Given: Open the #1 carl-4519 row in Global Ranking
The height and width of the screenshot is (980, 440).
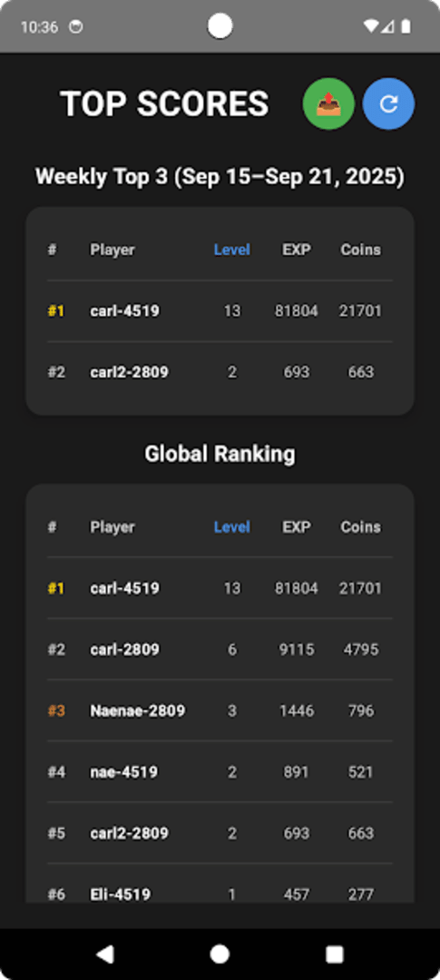Looking at the screenshot, I should coord(220,588).
